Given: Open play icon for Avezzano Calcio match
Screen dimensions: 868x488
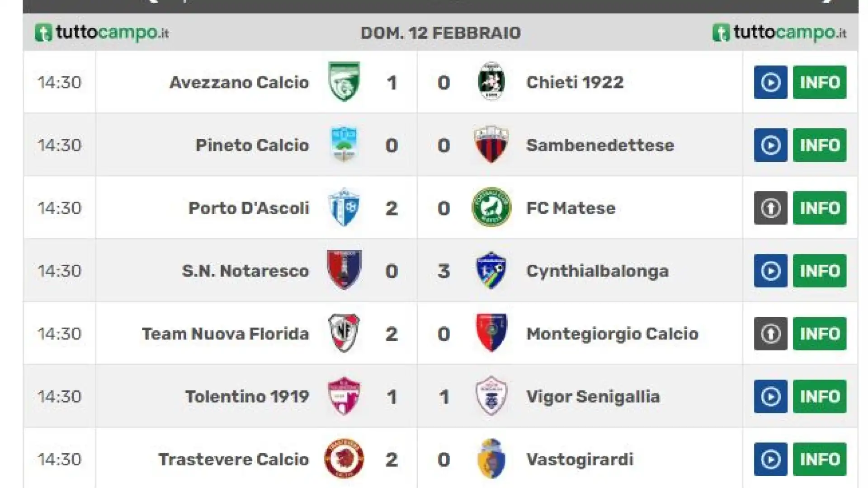Looking at the screenshot, I should 770,82.
